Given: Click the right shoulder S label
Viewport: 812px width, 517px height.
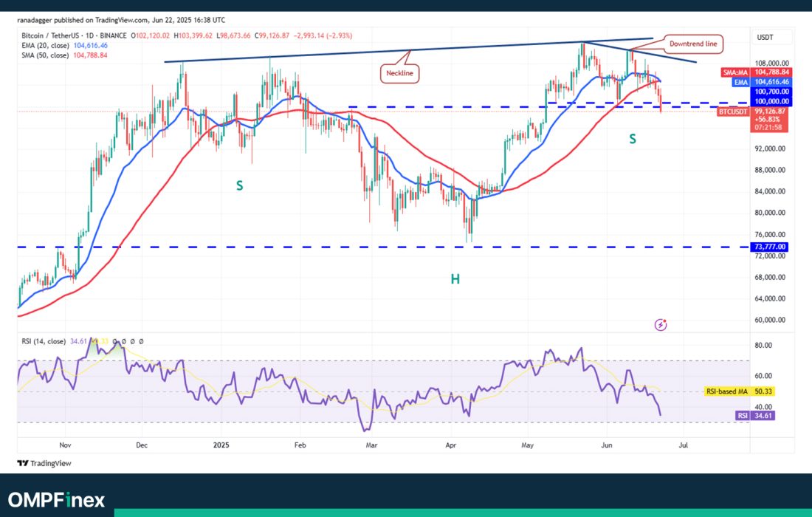Looking at the screenshot, I should coord(633,138).
